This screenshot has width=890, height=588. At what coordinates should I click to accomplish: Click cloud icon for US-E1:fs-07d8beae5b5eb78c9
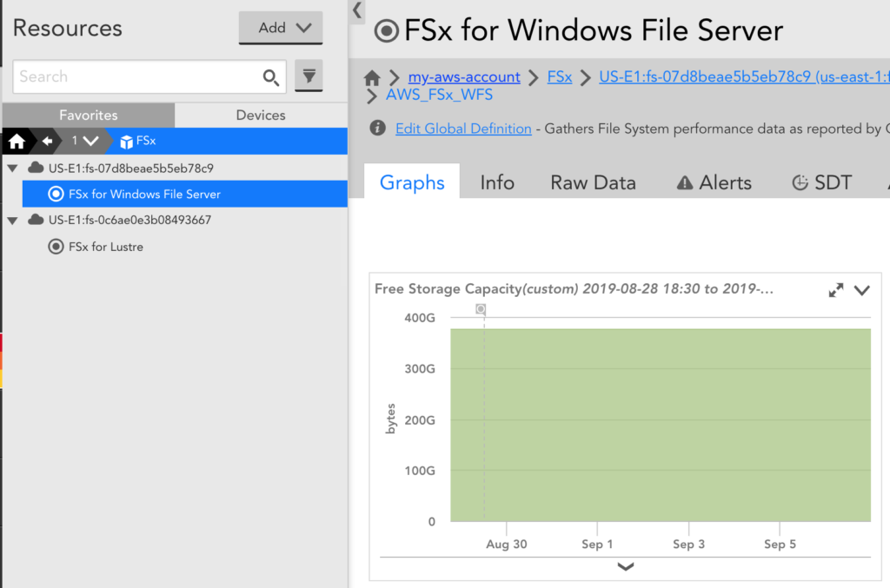tap(36, 168)
